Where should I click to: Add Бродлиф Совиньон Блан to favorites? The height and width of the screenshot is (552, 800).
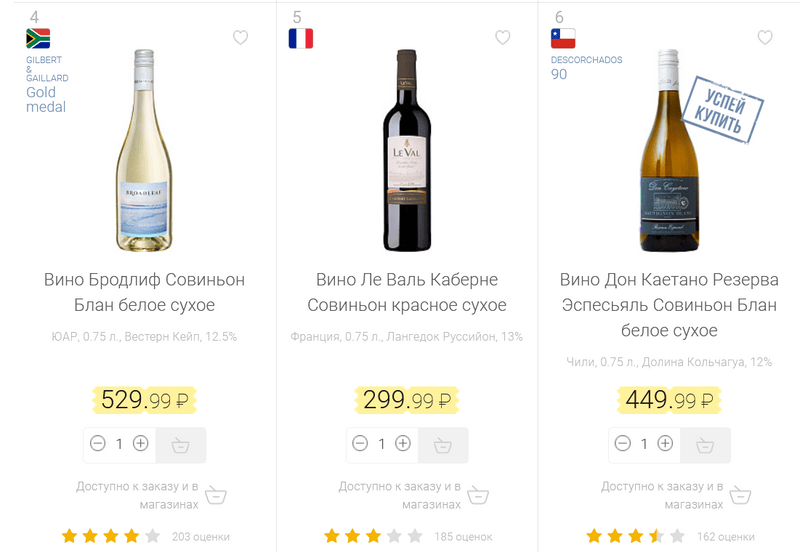tap(240, 38)
